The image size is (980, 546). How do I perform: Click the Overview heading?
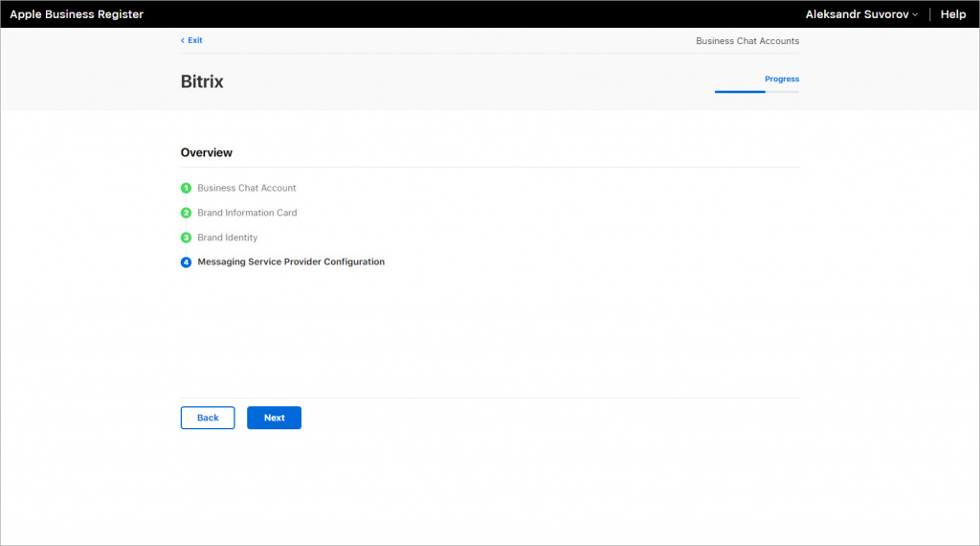[207, 152]
